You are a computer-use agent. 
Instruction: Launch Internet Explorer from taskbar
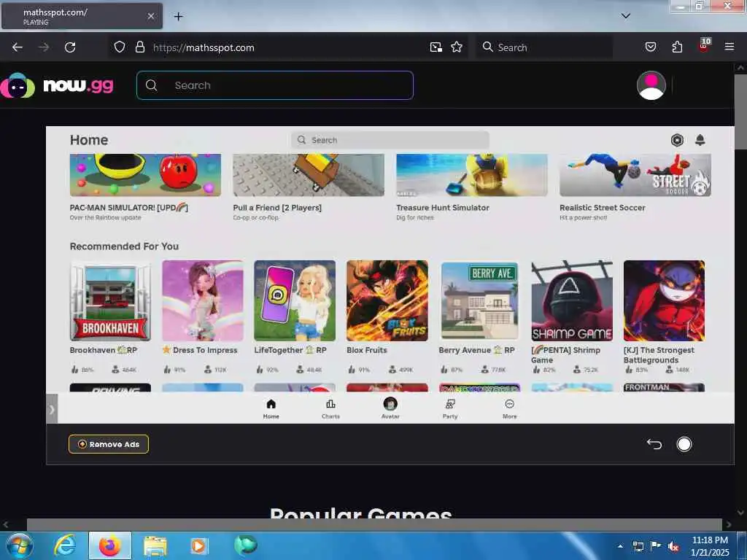[x=64, y=545]
